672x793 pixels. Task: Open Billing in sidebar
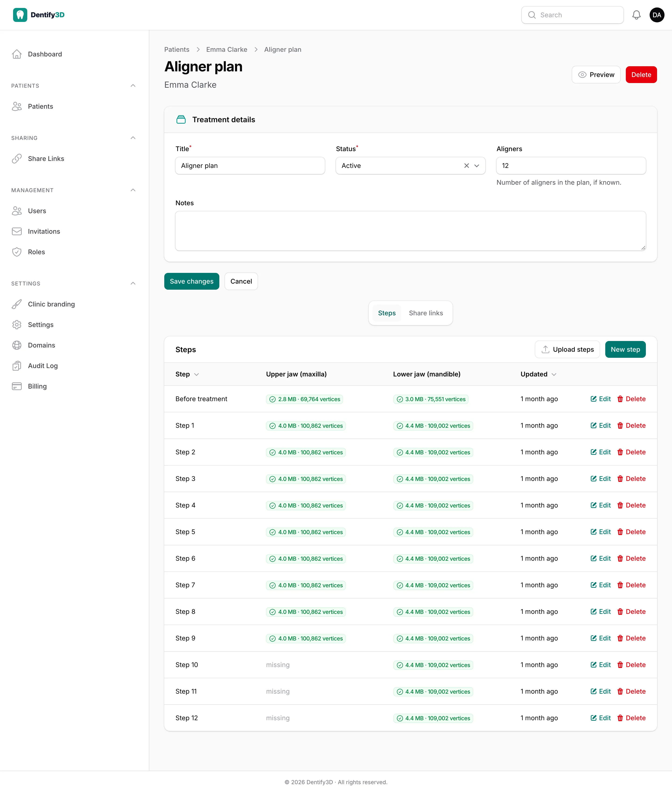click(x=37, y=386)
